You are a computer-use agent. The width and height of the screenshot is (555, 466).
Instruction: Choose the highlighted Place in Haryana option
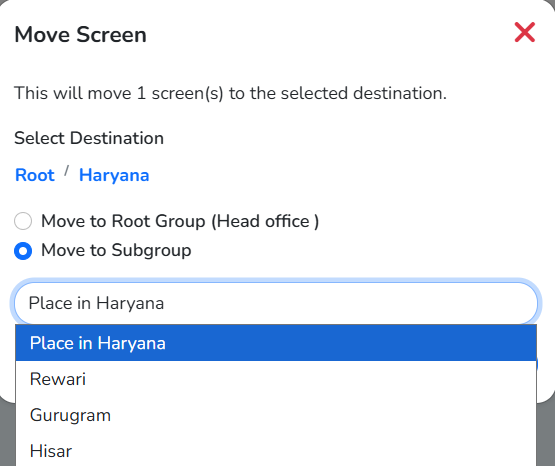[x=276, y=343]
